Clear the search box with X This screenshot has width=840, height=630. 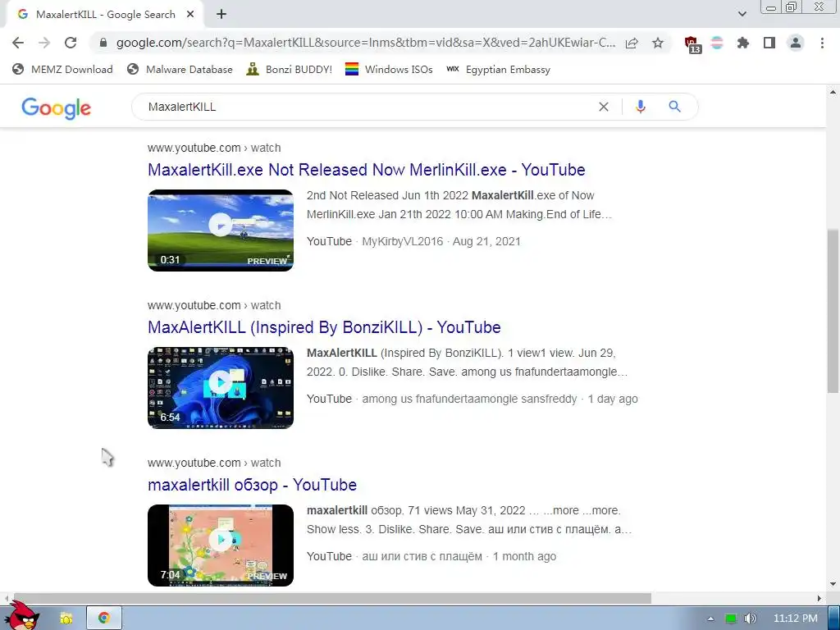point(603,107)
